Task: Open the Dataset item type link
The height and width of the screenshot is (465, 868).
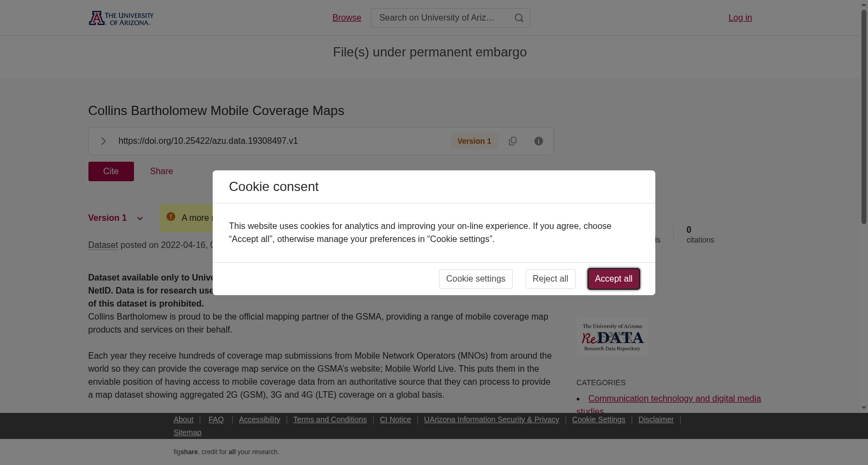Action: point(103,245)
